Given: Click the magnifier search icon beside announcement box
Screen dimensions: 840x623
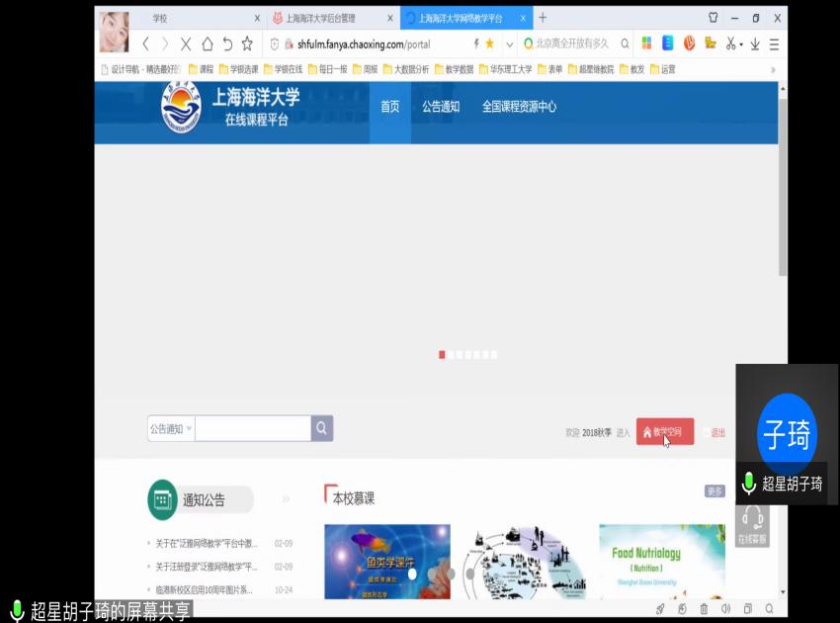Looking at the screenshot, I should click(321, 427).
